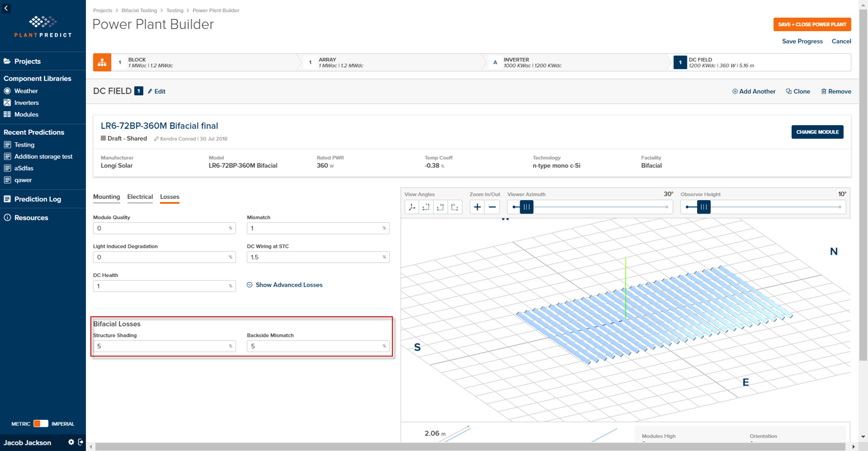Click the DC Health input field
The height and width of the screenshot is (451, 868).
(x=164, y=286)
